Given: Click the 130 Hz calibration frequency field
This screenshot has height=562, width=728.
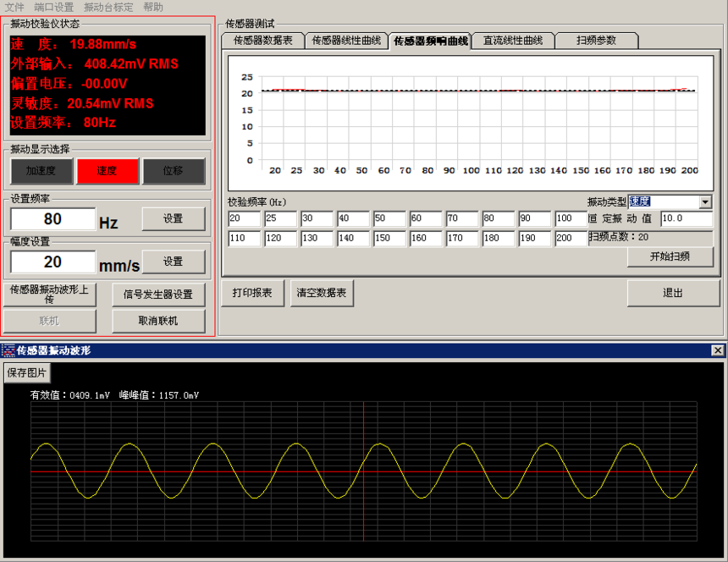Looking at the screenshot, I should [x=317, y=239].
